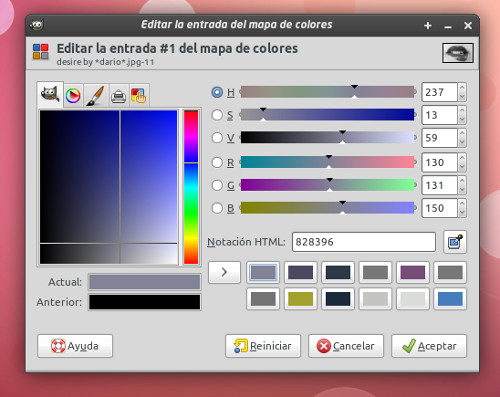500x397 pixels.
Task: Select the V value radio button
Action: tap(217, 137)
